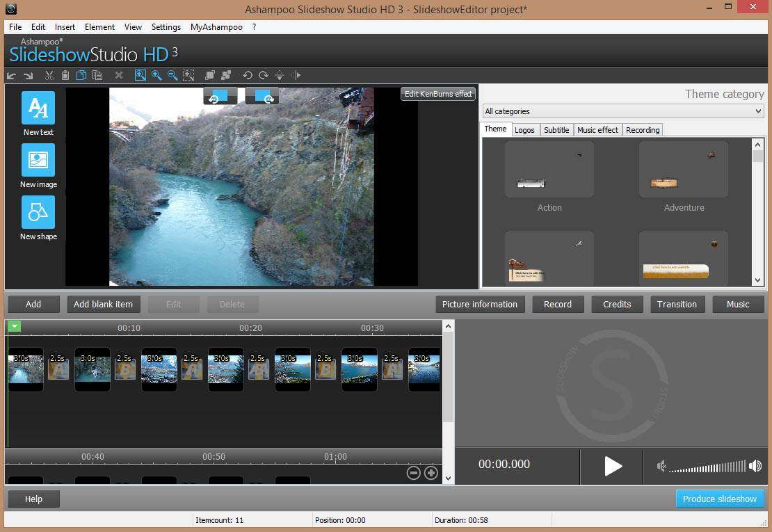This screenshot has width=772, height=532.
Task: Click the Flip vertical icon
Action: click(x=280, y=75)
